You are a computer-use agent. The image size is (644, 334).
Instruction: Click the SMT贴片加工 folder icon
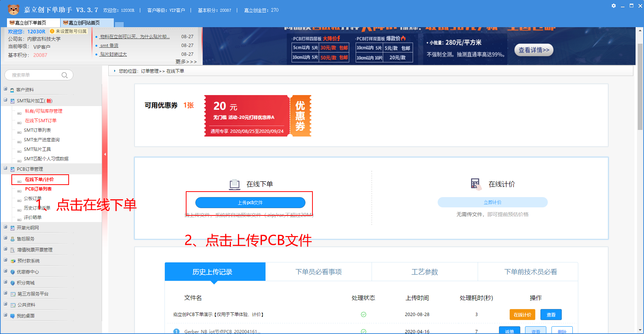pyautogui.click(x=12, y=101)
